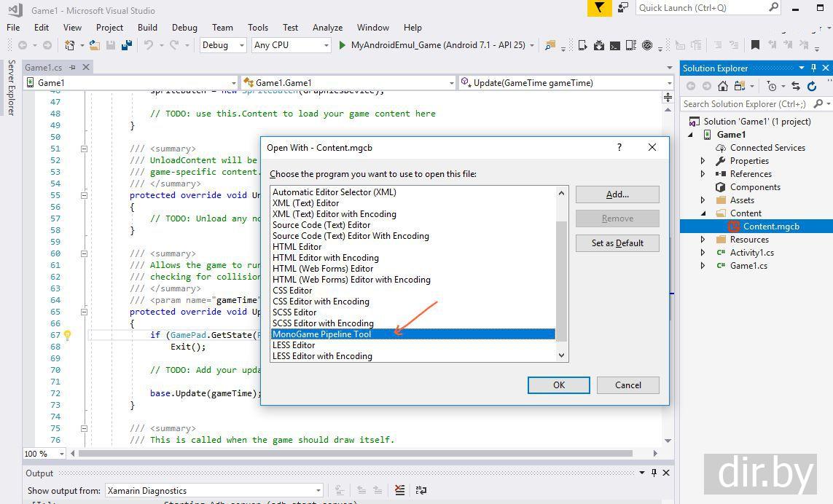Click the Set as Default button
This screenshot has width=833, height=504.
pos(617,243)
